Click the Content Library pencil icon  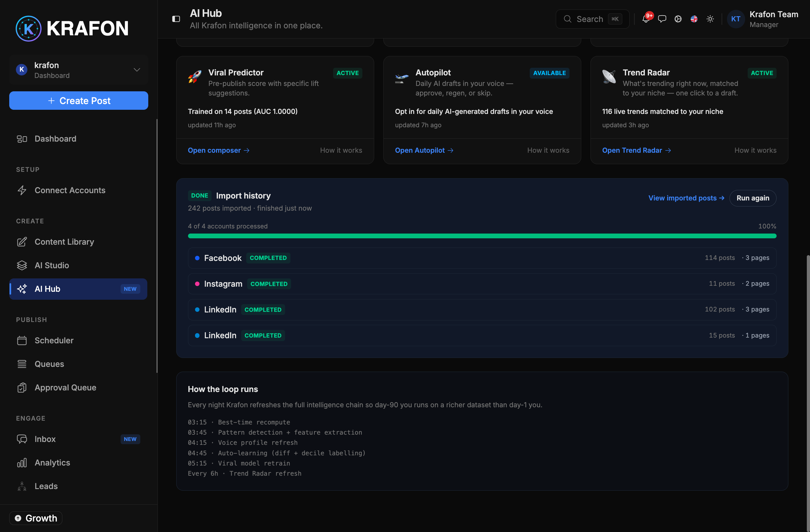coord(22,242)
